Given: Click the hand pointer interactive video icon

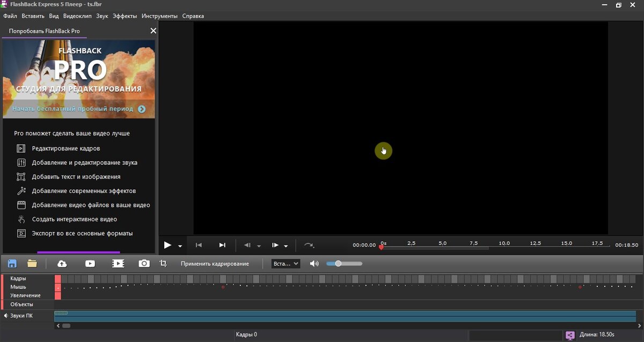Looking at the screenshot, I should 21,219.
